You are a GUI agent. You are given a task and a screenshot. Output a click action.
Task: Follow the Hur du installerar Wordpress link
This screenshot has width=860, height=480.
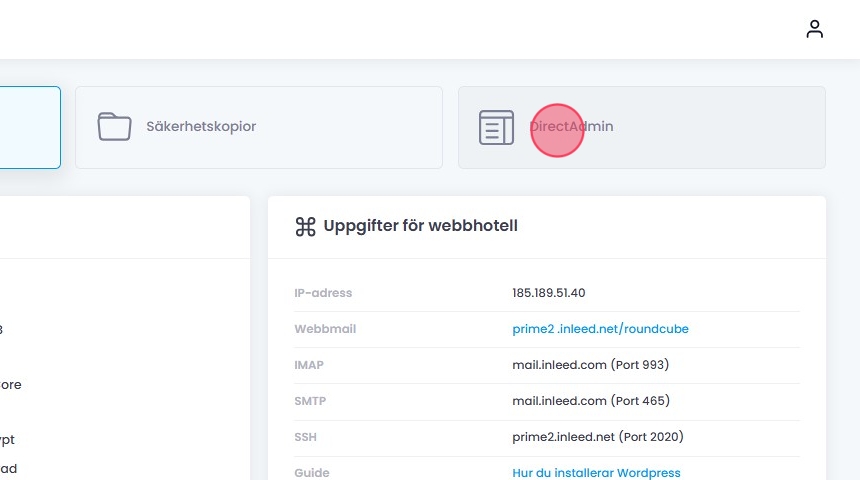[596, 473]
